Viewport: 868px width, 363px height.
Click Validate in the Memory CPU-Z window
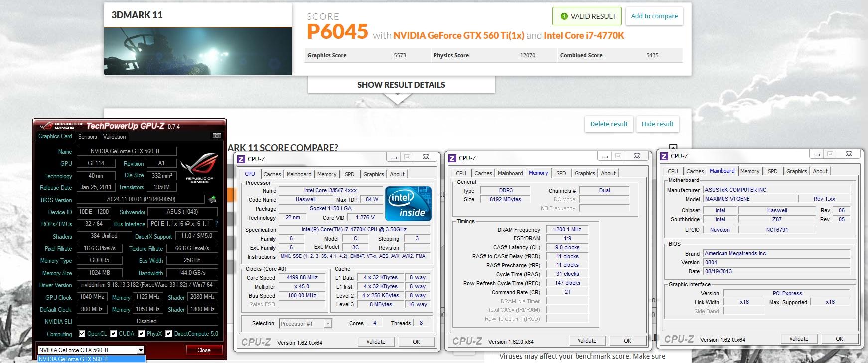tap(587, 341)
